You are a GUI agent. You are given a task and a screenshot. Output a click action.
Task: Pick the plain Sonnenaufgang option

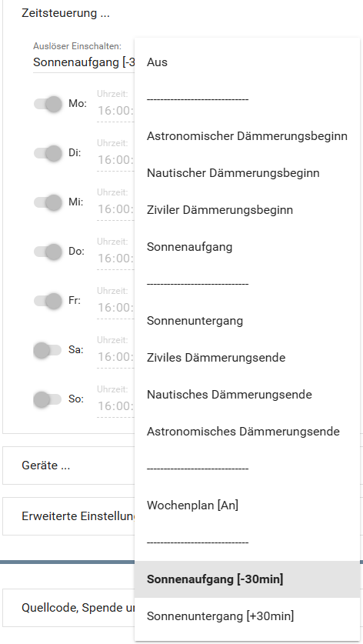pos(247,247)
